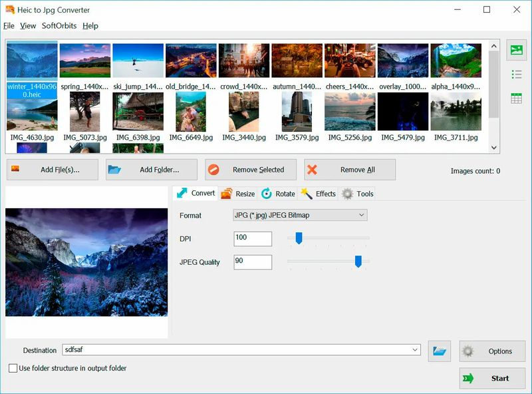
Task: Open destination folder browse icon
Action: pos(438,350)
